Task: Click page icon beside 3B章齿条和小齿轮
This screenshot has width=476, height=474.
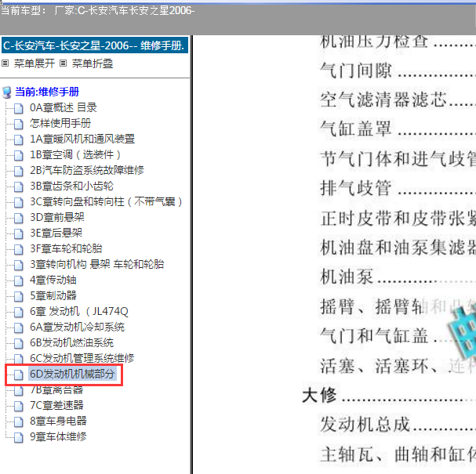Action: tap(19, 186)
